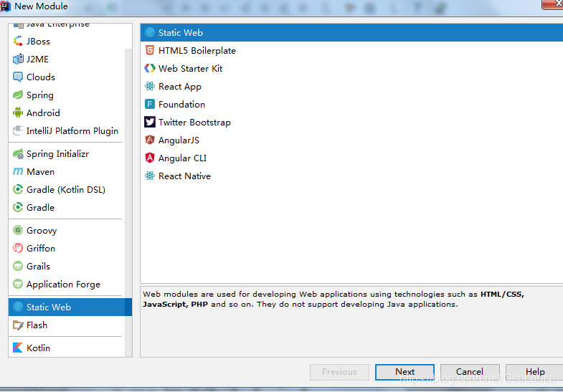Click the Static Web globe icon in templates

coord(150,32)
